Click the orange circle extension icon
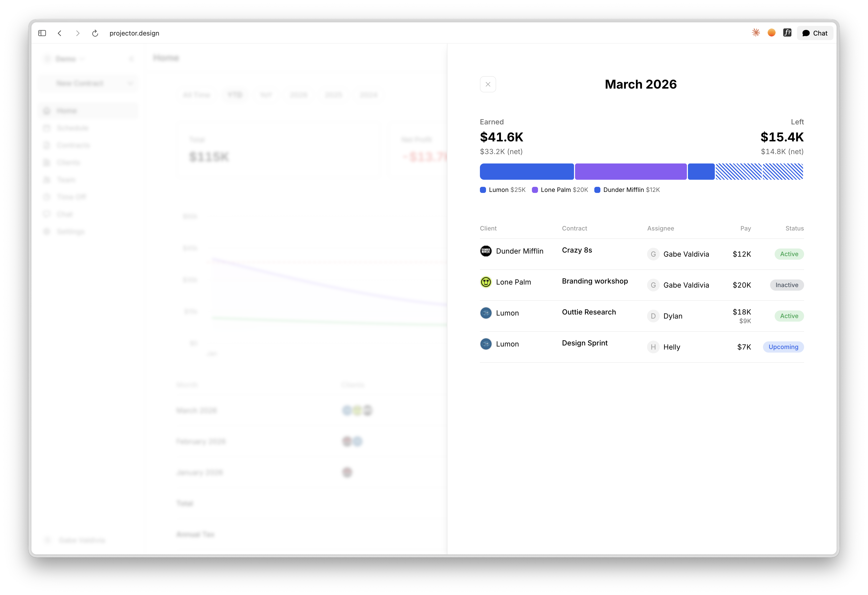The height and width of the screenshot is (595, 868). tap(771, 33)
